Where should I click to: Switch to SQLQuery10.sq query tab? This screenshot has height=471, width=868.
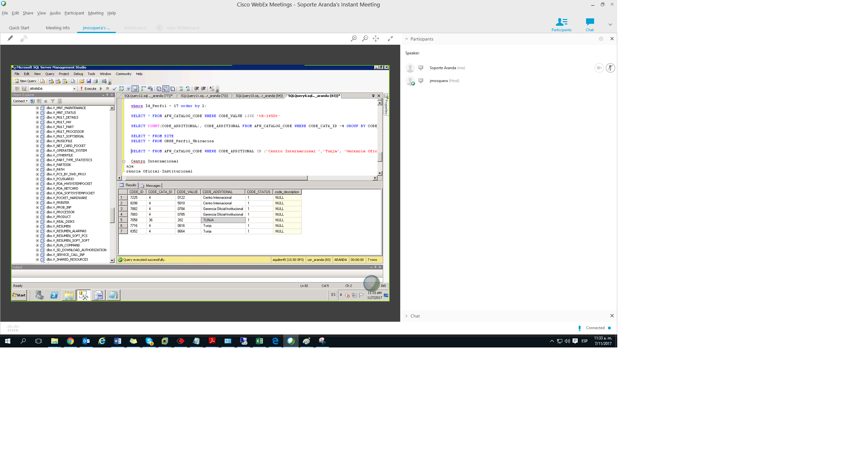(259, 96)
